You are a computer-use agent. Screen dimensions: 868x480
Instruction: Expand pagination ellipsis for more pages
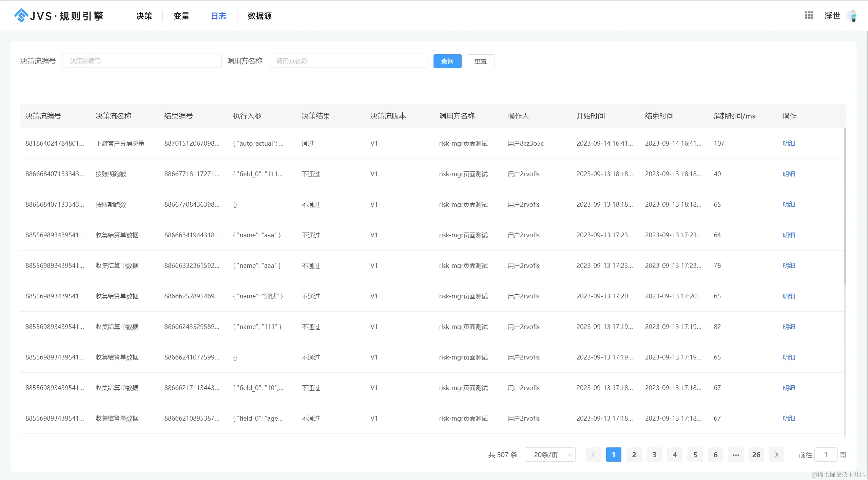click(x=736, y=455)
